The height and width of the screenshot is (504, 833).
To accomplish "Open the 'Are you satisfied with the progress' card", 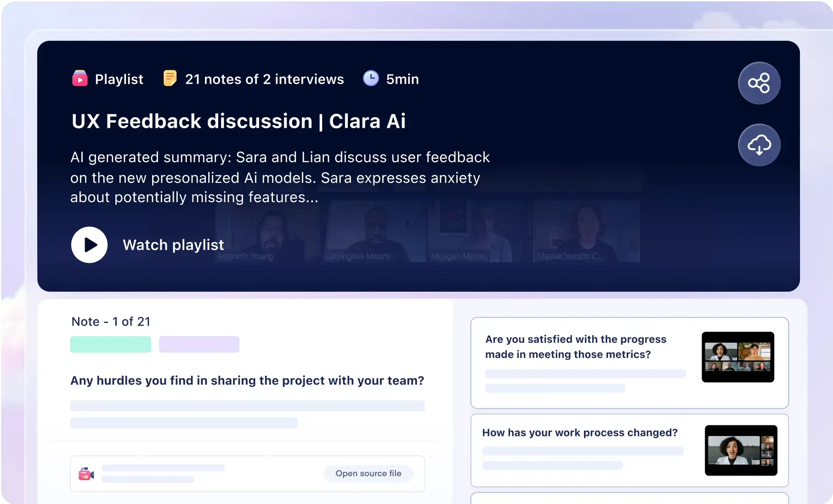I will (x=629, y=362).
